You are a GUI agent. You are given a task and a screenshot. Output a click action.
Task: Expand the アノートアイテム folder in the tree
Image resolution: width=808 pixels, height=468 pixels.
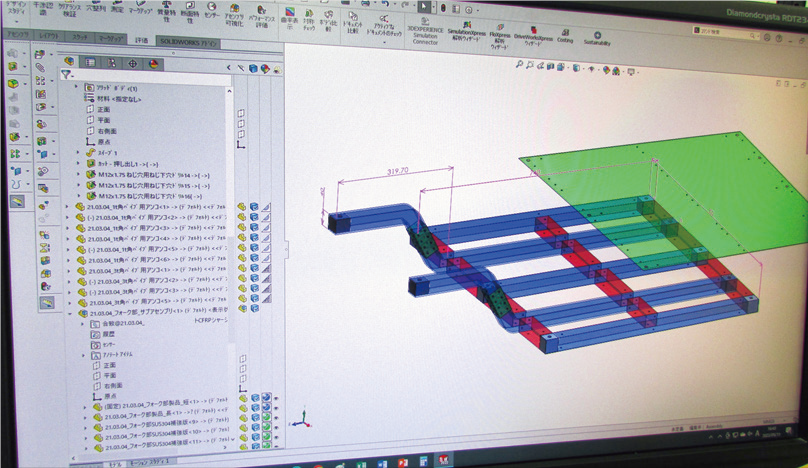tap(84, 353)
